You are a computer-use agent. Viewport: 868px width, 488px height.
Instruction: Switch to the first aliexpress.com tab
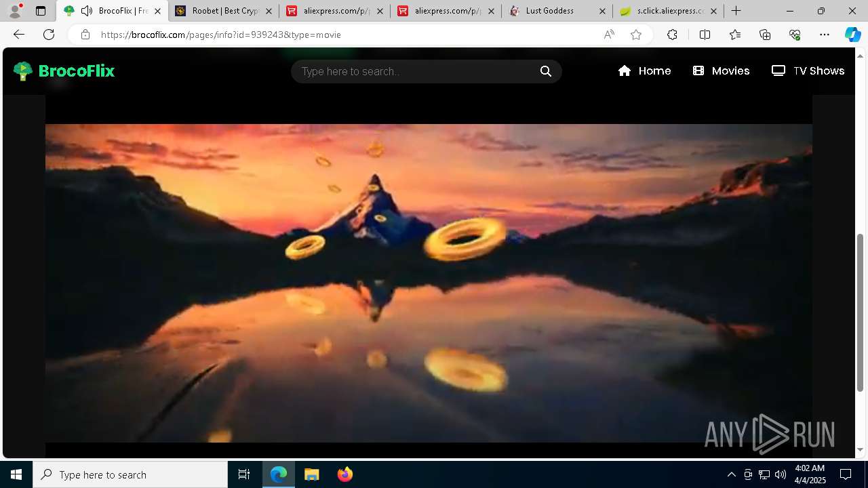point(335,11)
